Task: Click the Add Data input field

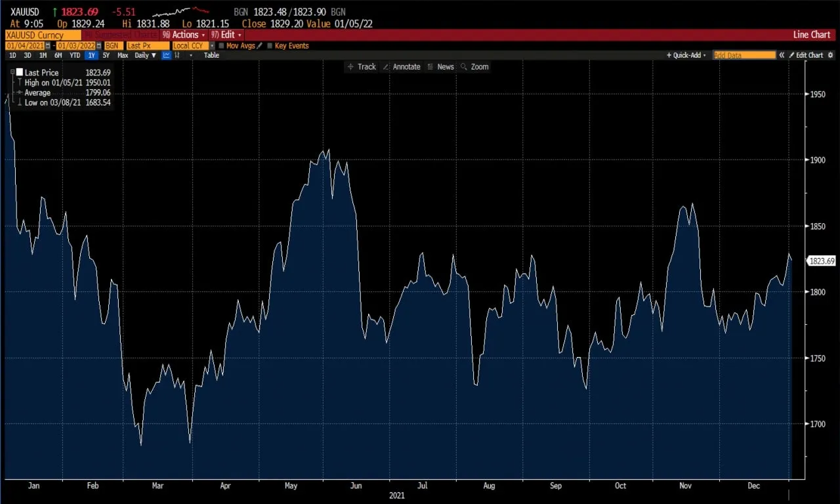Action: coord(745,55)
